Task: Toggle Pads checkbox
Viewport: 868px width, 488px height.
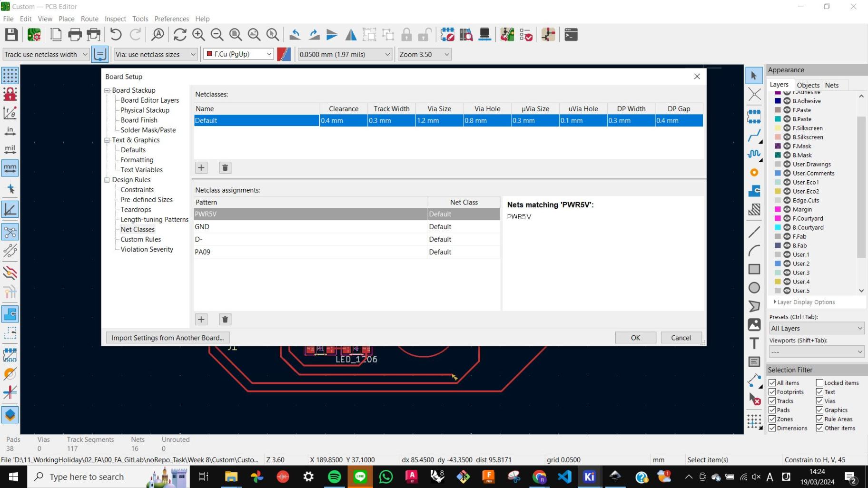Action: pyautogui.click(x=772, y=410)
